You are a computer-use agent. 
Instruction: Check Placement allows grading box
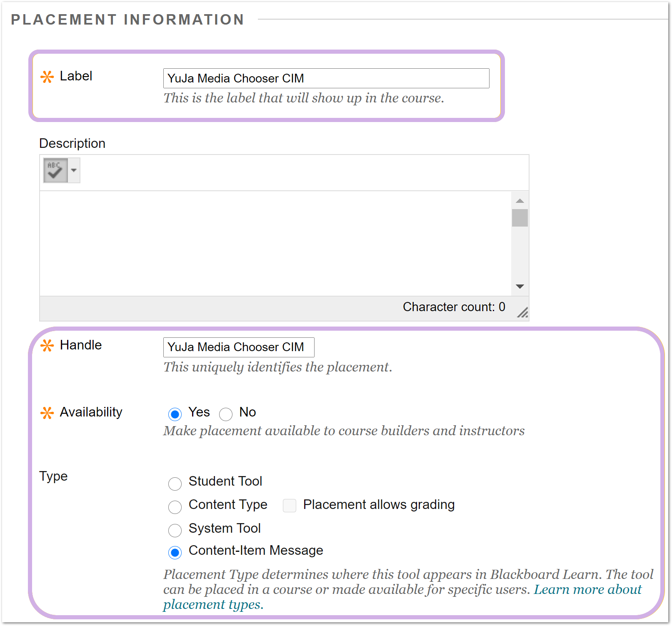[290, 506]
